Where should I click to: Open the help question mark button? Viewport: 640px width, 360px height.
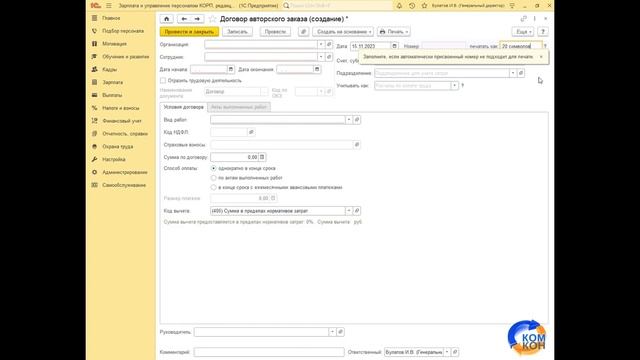click(543, 31)
